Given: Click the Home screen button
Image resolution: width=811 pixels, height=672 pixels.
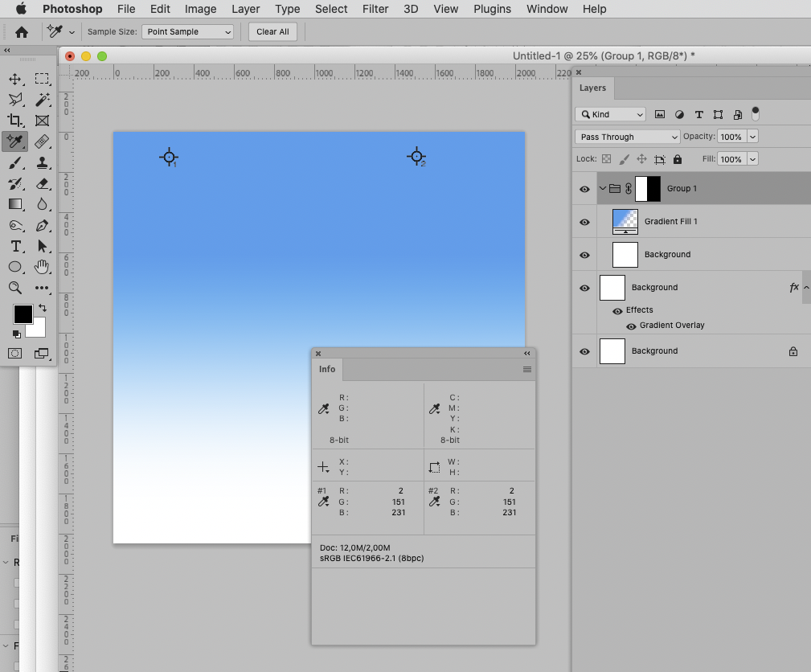Looking at the screenshot, I should [22, 32].
